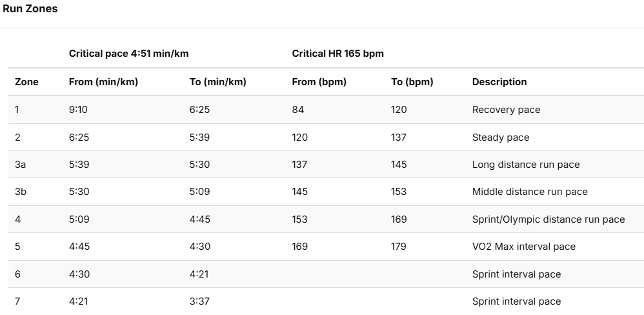
Task: Select the Steady pace description cell
Action: [501, 137]
